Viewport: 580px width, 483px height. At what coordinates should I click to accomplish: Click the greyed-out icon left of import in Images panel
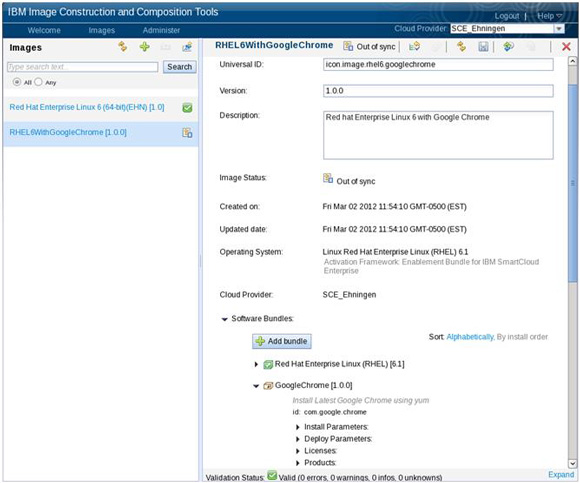point(166,47)
